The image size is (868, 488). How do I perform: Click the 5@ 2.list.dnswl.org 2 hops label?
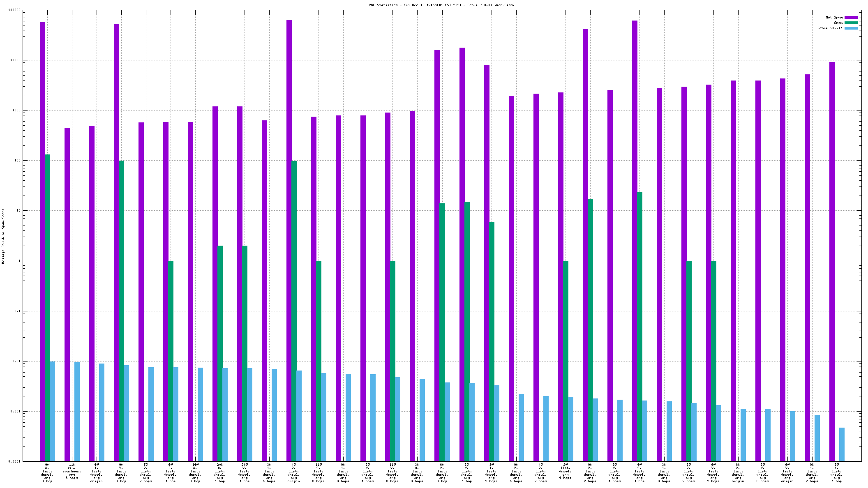coord(146,473)
